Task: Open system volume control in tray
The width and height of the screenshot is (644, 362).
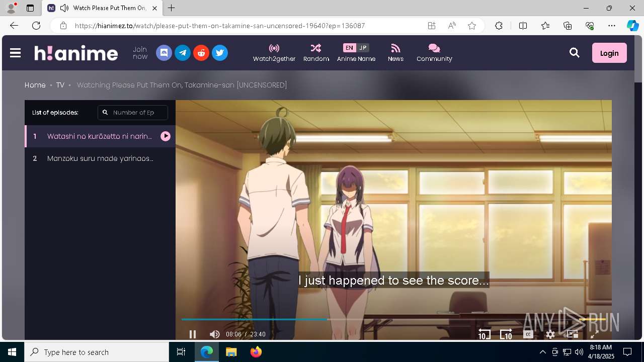Action: click(x=579, y=352)
